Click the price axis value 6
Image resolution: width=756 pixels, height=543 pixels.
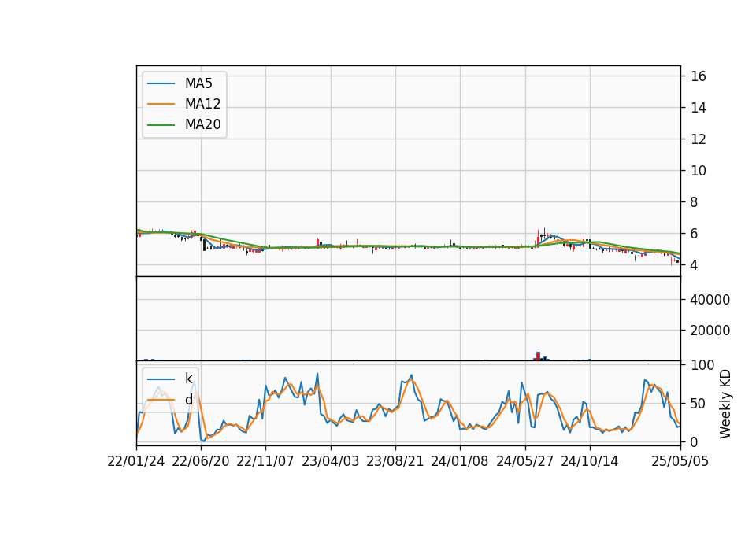(x=695, y=234)
